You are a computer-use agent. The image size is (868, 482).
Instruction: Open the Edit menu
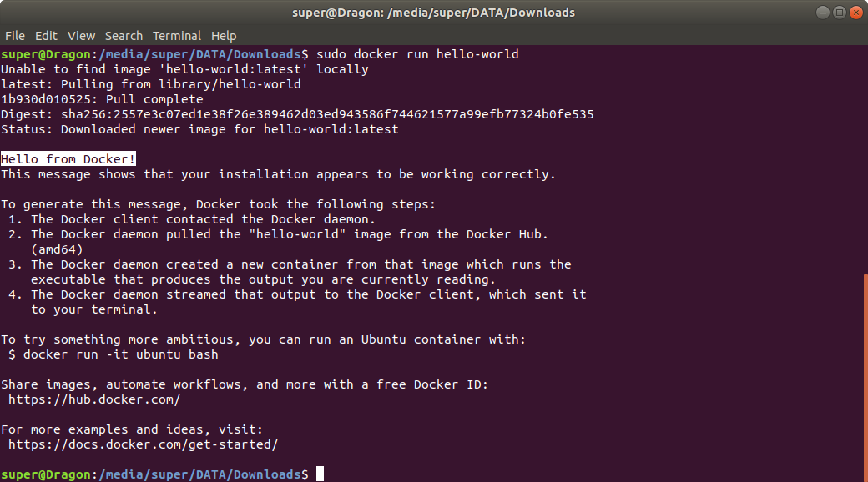click(x=46, y=35)
